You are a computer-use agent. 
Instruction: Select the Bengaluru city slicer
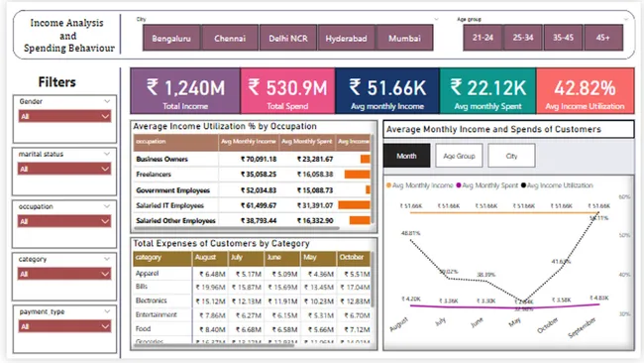click(171, 38)
